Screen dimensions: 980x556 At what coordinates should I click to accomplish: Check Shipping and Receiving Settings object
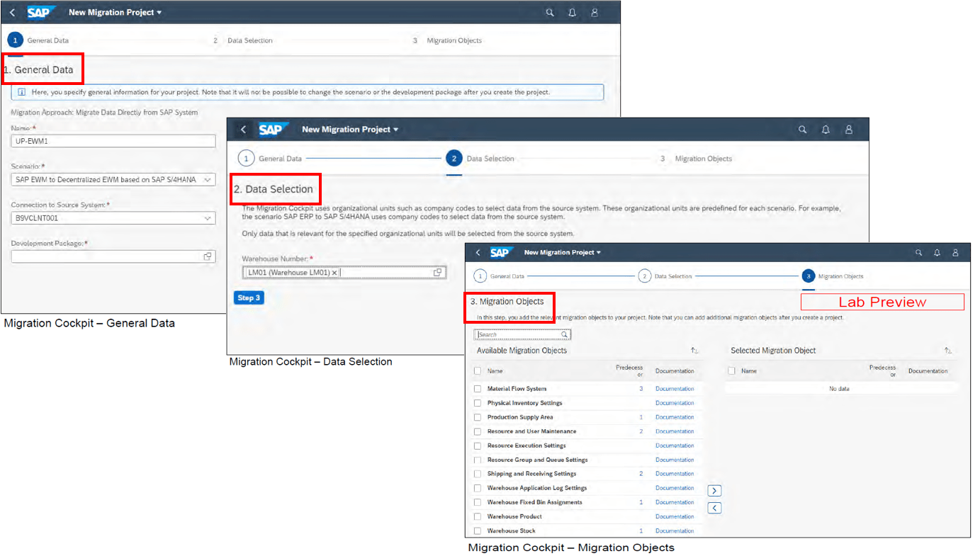click(478, 474)
